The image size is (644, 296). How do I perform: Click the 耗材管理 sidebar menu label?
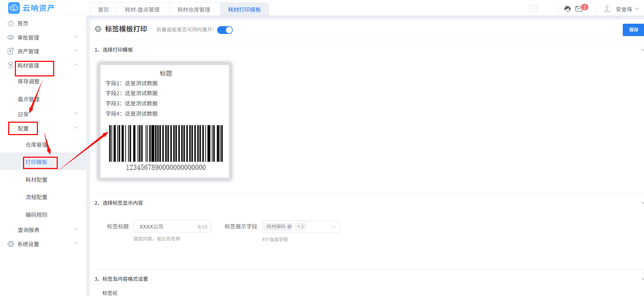pyautogui.click(x=28, y=66)
